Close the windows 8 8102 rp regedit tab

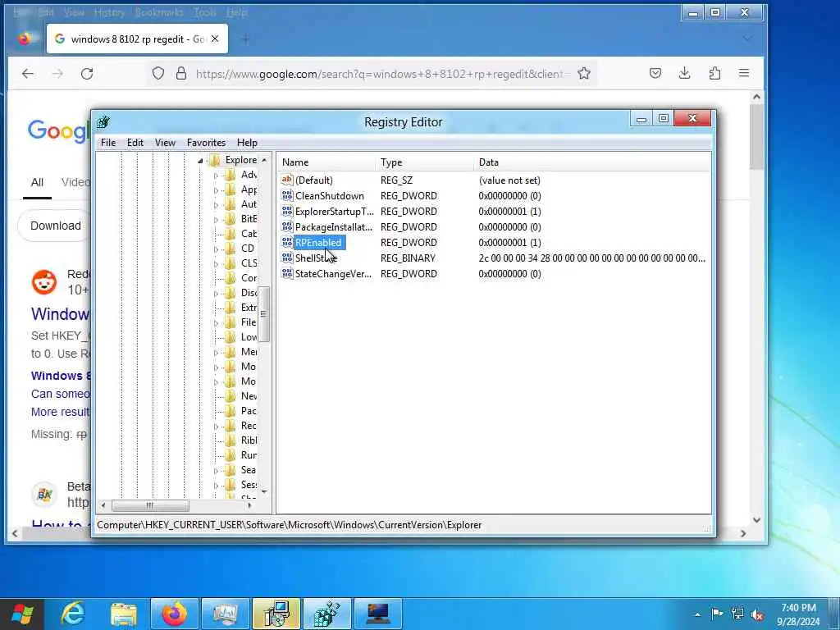[215, 39]
